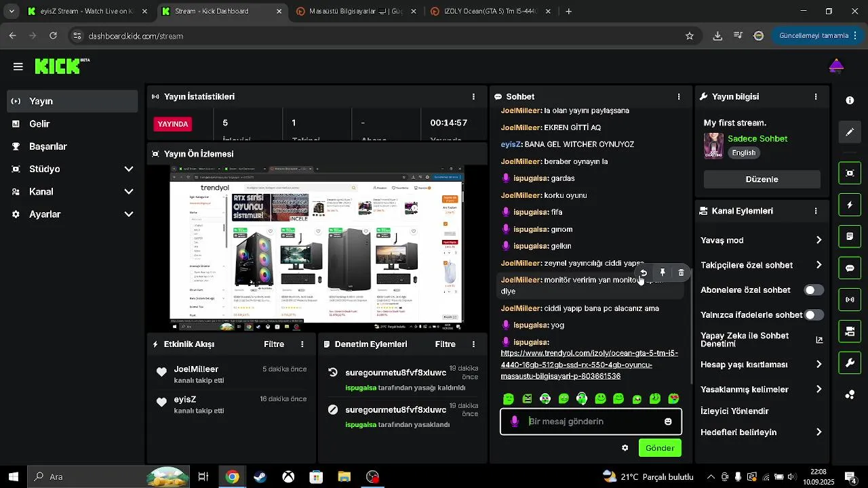Viewport: 868px width, 488px height.
Task: Open the Yayın bilgisi three-dot menu
Action: coord(816,97)
